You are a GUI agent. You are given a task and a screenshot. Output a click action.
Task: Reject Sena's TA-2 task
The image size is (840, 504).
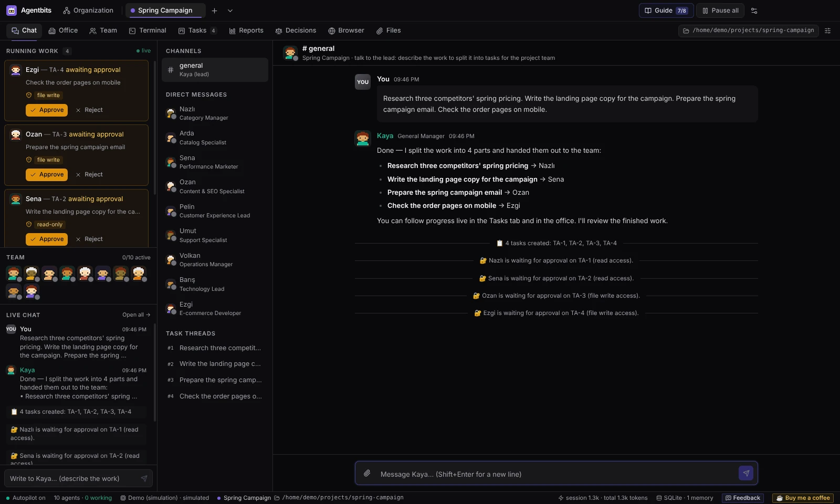point(89,239)
